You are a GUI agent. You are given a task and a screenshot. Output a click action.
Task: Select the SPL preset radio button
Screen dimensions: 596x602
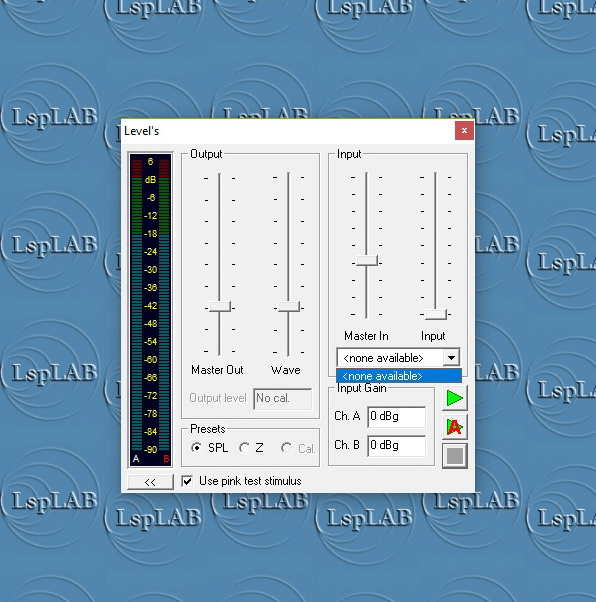coord(197,448)
